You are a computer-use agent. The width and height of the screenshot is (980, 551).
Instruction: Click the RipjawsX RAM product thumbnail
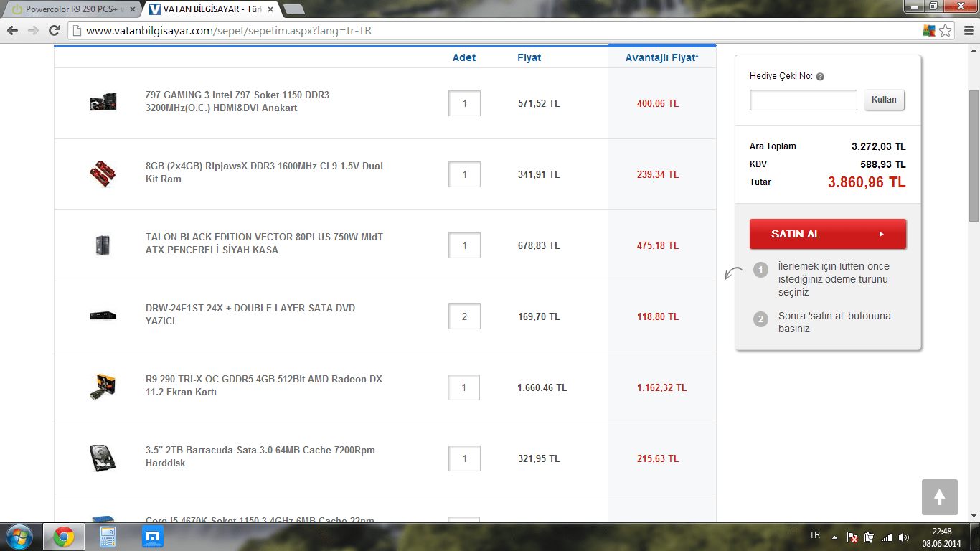click(x=103, y=174)
